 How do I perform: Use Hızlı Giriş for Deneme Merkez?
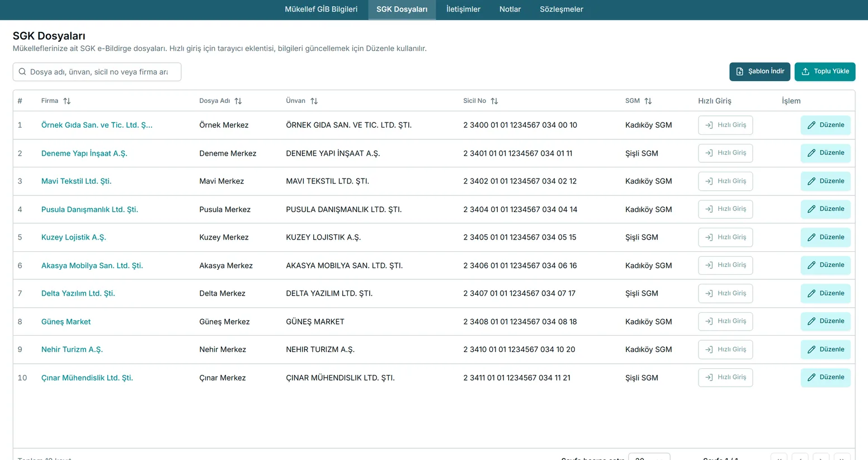pos(725,153)
